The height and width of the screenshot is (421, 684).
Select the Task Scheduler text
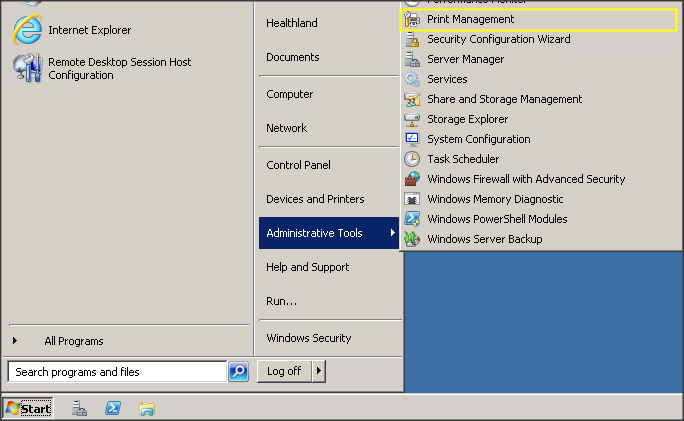coord(463,159)
